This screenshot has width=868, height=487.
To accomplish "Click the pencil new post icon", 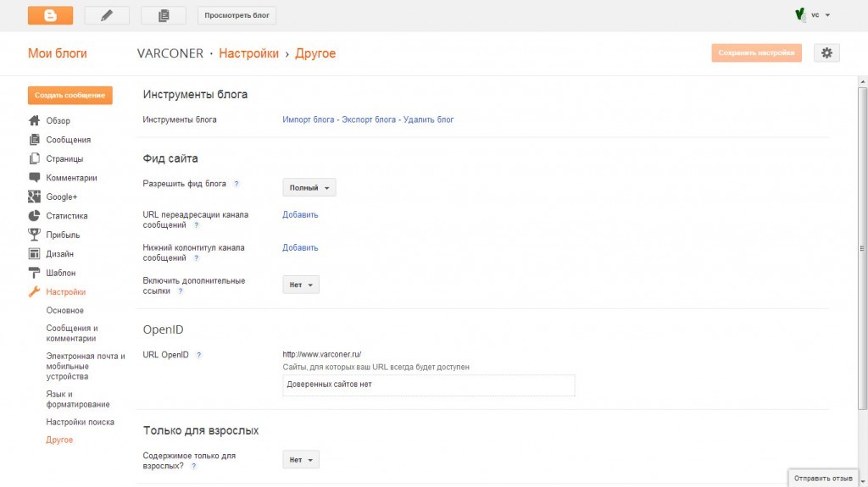I will pyautogui.click(x=107, y=15).
